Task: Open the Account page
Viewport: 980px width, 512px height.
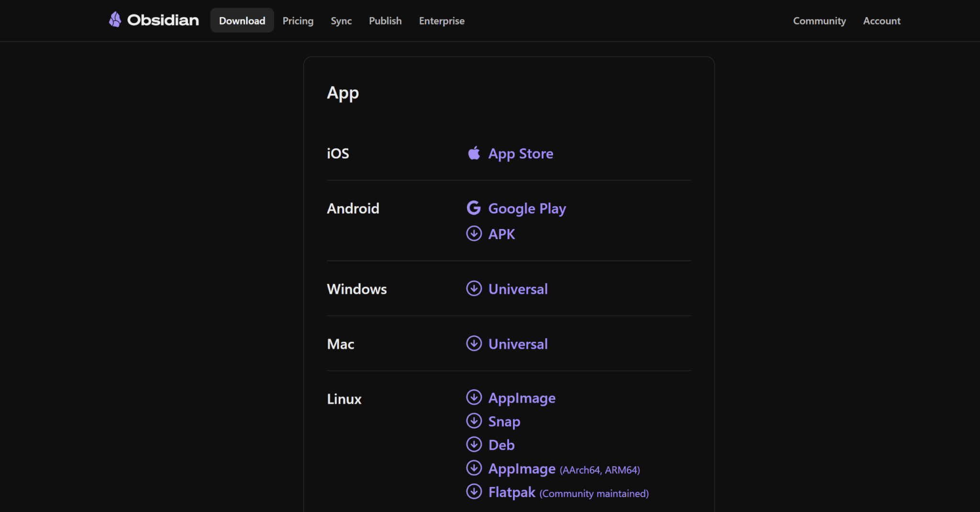Action: (881, 21)
